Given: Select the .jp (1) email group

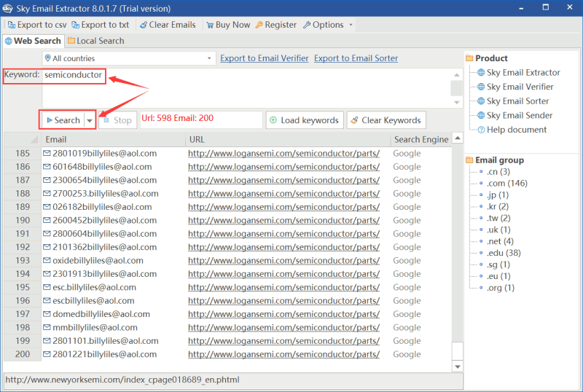Looking at the screenshot, I should 498,195.
